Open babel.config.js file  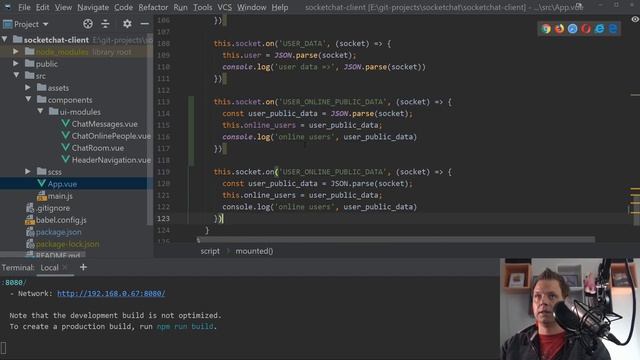(x=61, y=220)
